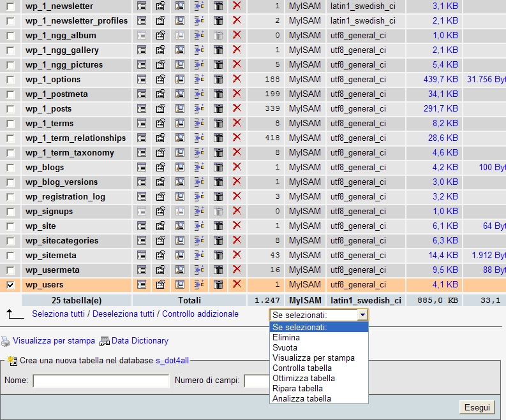The image size is (506, 420).
Task: Pick 'Visualizza per stampa' dropdown option
Action: [319, 358]
